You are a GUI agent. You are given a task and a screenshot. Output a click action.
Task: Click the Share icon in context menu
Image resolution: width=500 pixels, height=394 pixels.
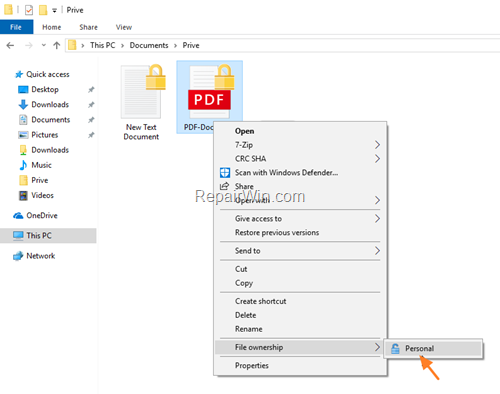[x=225, y=186]
